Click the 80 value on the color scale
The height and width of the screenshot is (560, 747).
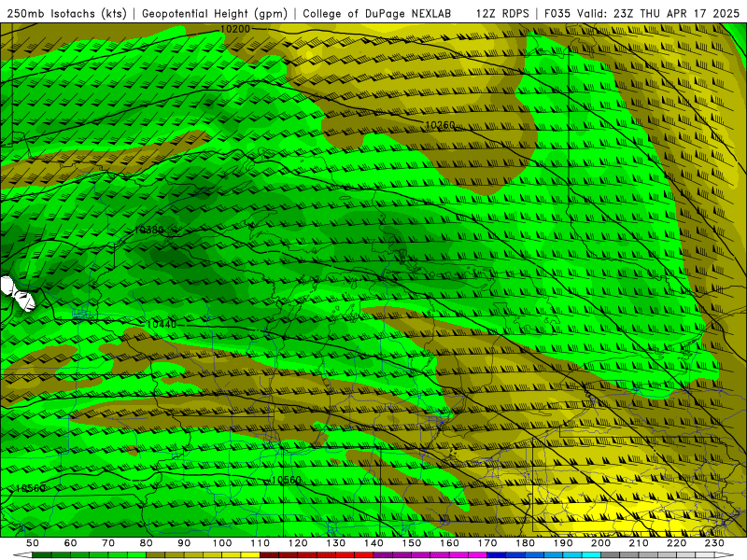point(146,543)
